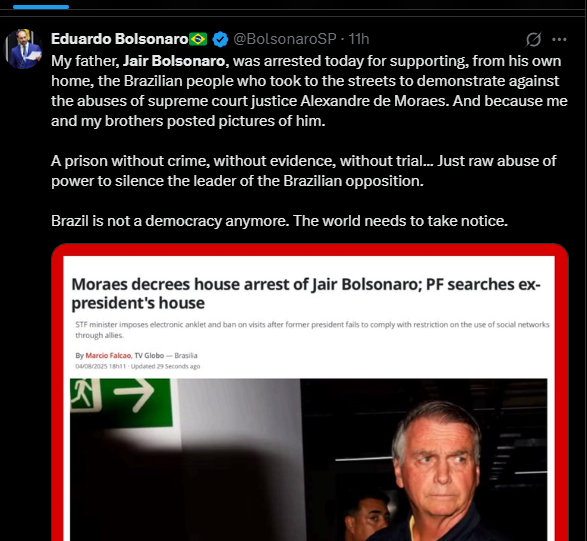587x541 pixels.
Task: Click the 'Brazil is not a democracy anymore' line
Action: (x=279, y=221)
